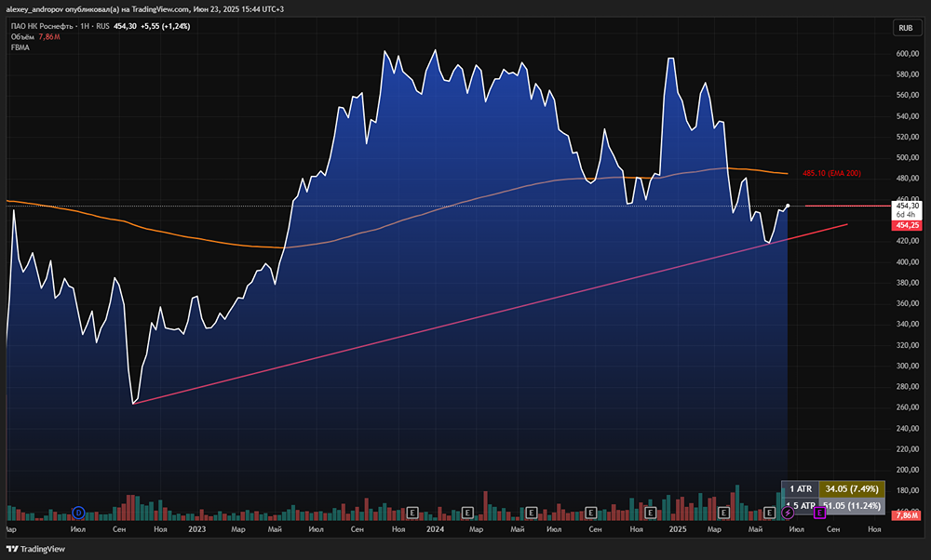Click the 500,00 price axis label
931x560 pixels.
907,158
